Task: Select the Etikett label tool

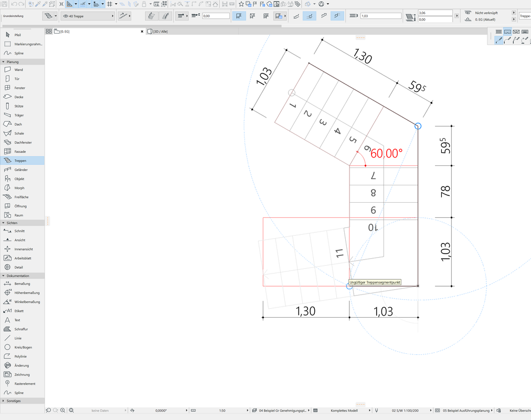Action: 23,311
